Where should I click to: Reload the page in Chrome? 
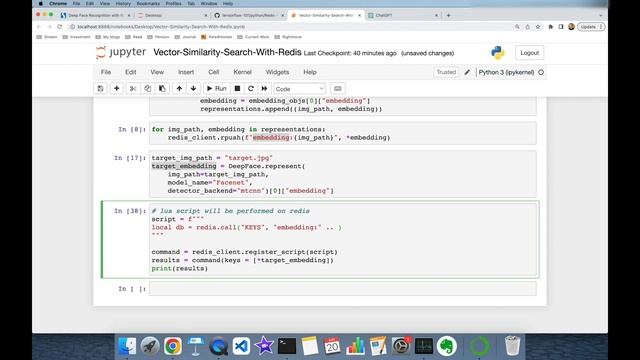click(x=60, y=27)
